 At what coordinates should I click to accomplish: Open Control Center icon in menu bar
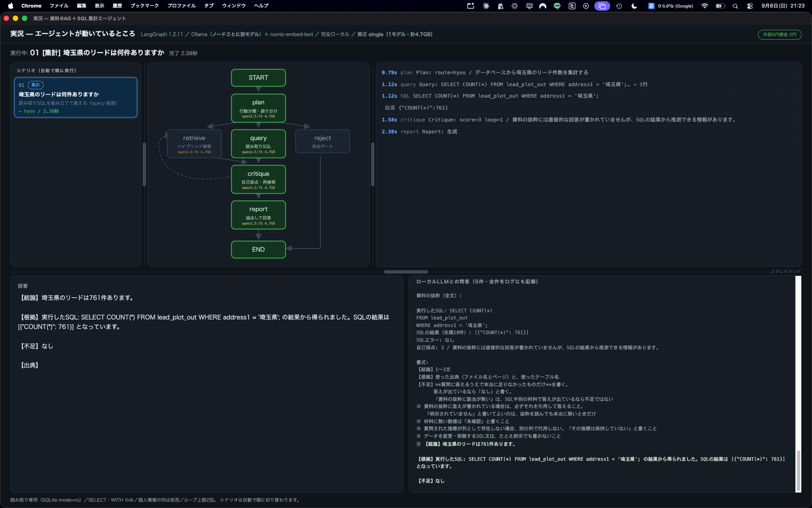[750, 6]
